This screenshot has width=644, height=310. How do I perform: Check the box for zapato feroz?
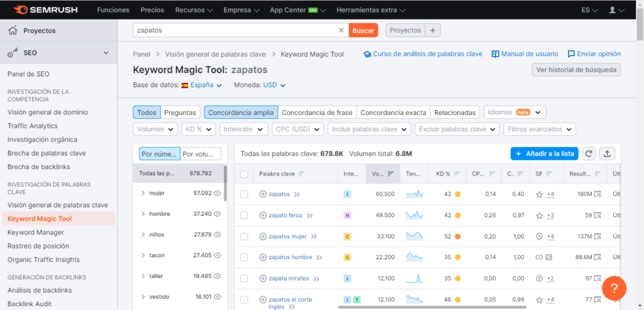pos(244,215)
